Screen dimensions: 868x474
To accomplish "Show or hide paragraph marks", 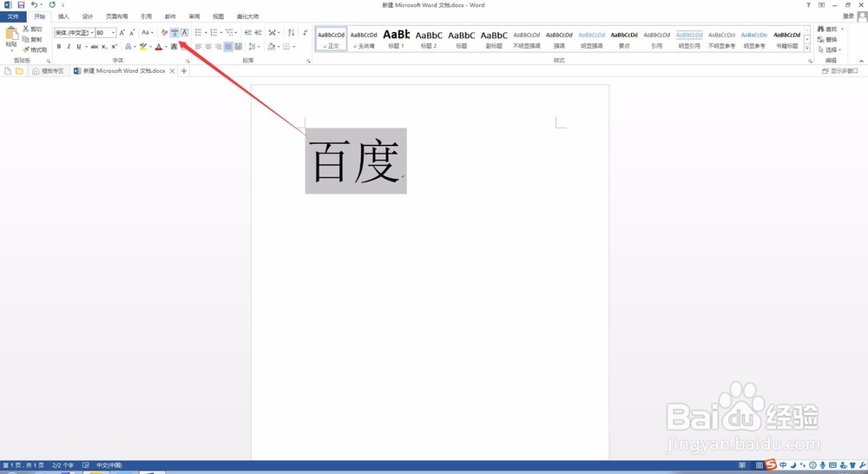I will pyautogui.click(x=306, y=33).
